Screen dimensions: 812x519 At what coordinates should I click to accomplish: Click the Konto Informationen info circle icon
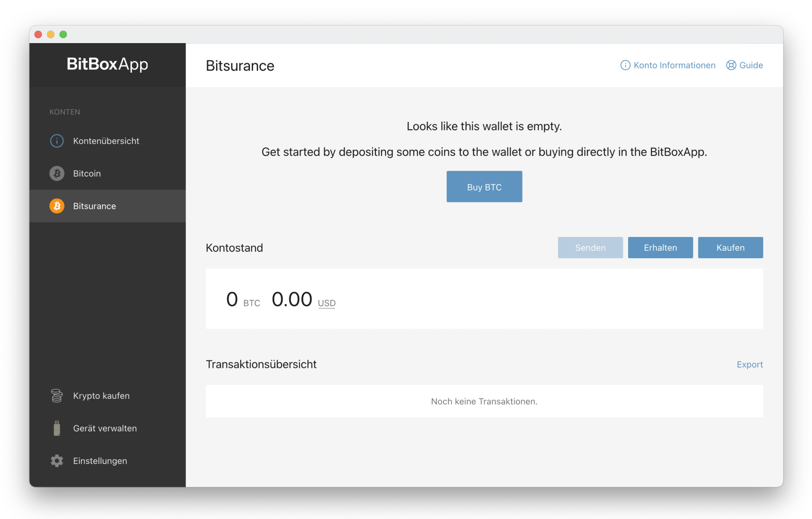coord(625,65)
